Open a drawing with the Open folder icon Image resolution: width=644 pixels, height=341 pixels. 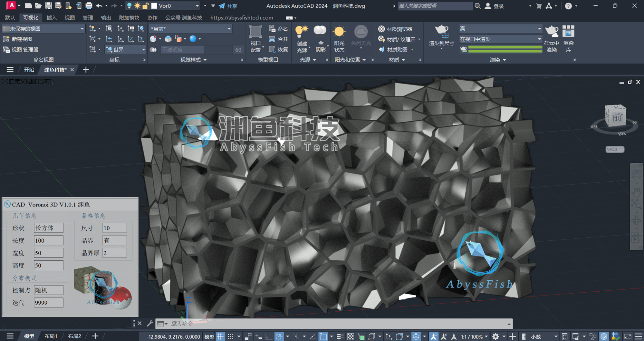[x=38, y=6]
